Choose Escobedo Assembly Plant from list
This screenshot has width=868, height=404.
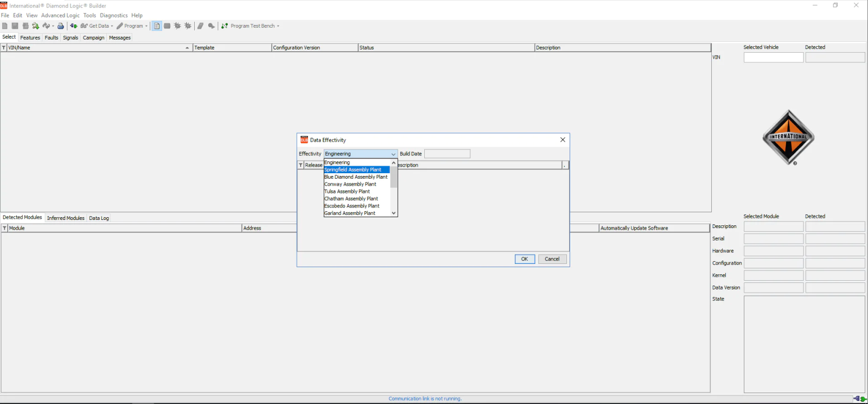click(357, 206)
